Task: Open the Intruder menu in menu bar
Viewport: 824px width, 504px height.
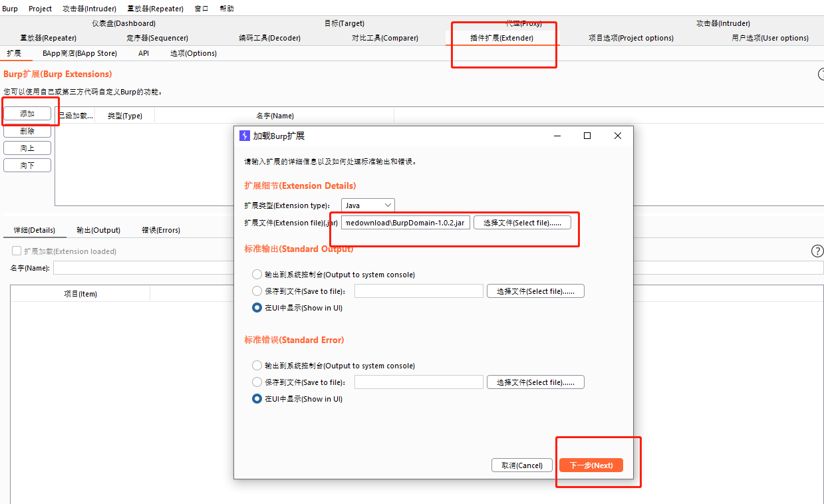Action: pos(89,9)
